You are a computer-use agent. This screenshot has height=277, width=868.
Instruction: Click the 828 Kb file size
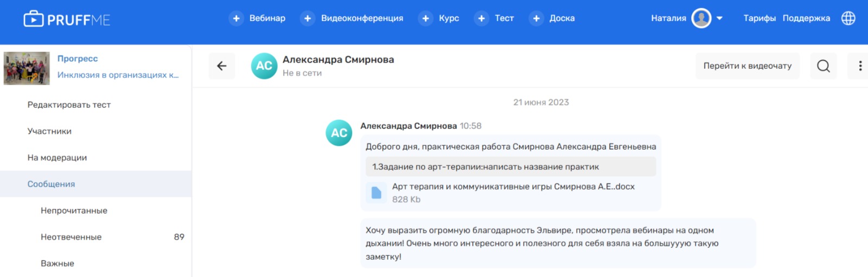406,199
